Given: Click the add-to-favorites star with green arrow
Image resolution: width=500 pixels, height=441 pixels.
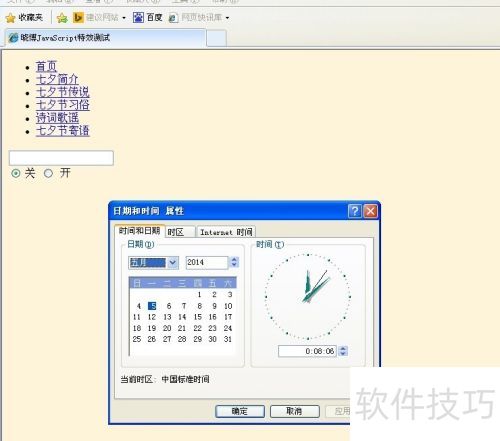Looking at the screenshot, I should 62,18.
